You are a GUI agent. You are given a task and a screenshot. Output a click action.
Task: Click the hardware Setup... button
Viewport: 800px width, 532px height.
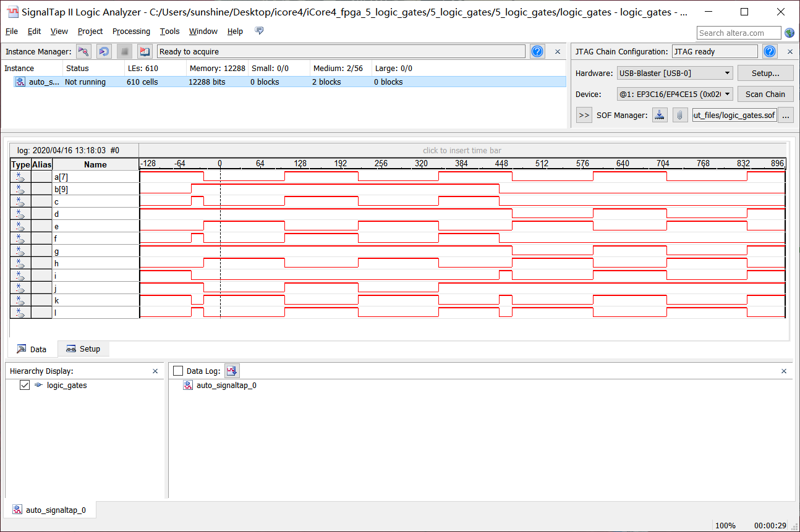765,73
